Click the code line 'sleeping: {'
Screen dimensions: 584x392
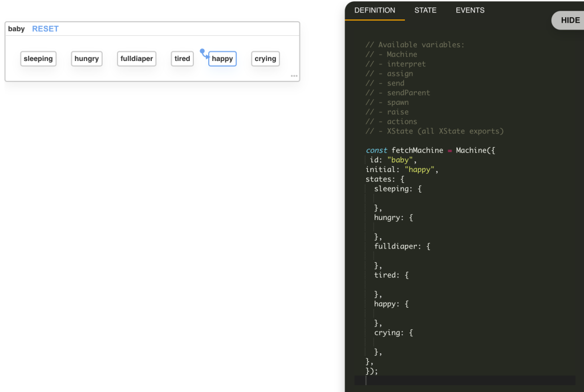pyautogui.click(x=398, y=189)
